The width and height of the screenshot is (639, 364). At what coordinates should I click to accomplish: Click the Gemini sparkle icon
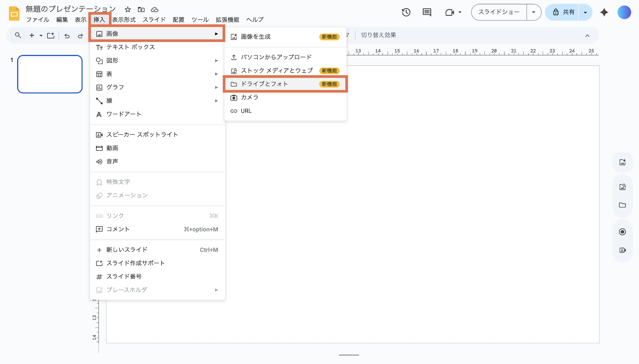pos(604,12)
